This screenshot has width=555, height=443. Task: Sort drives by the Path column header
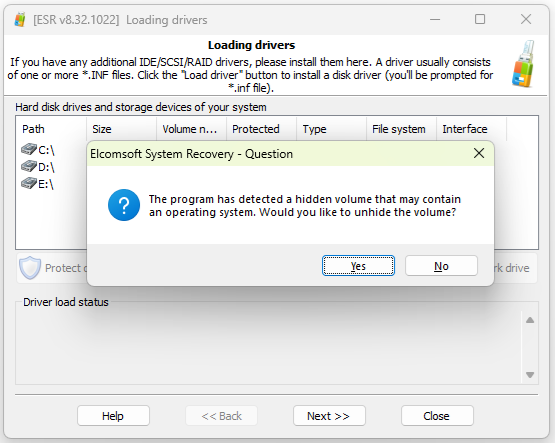(x=51, y=129)
